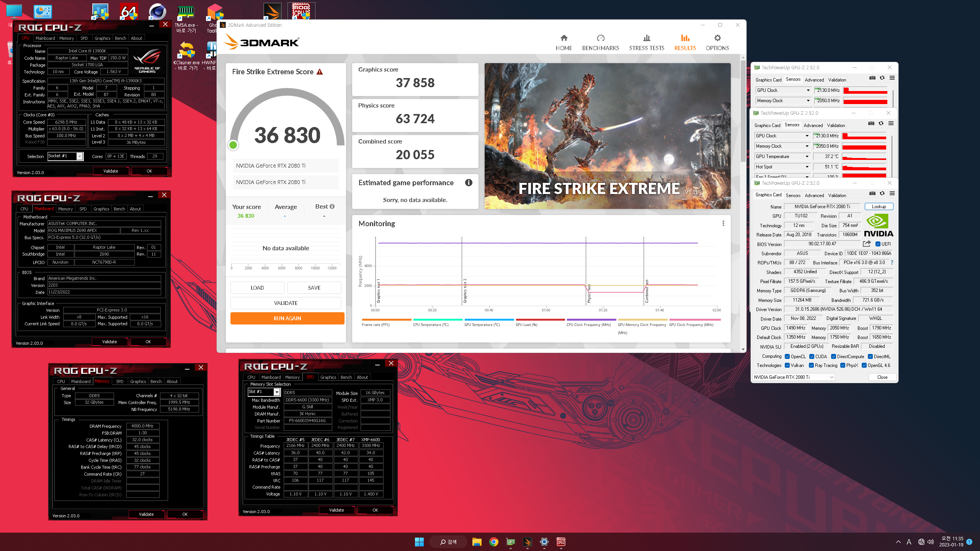Click the SAVE button in 3DMark
Screen dimensions: 980x551
[x=314, y=288]
